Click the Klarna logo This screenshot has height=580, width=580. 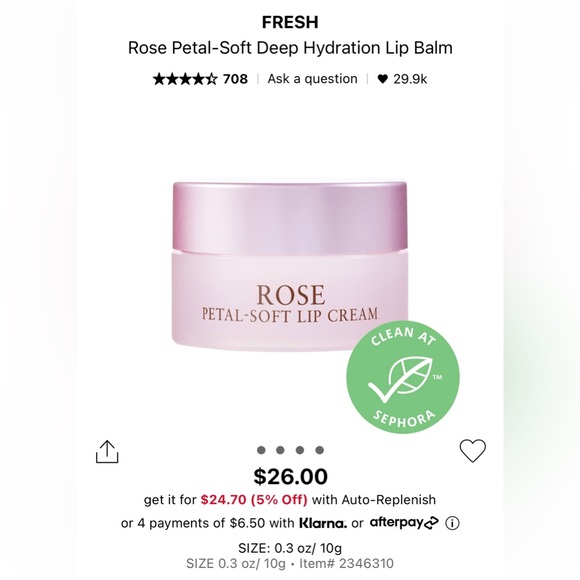[323, 523]
